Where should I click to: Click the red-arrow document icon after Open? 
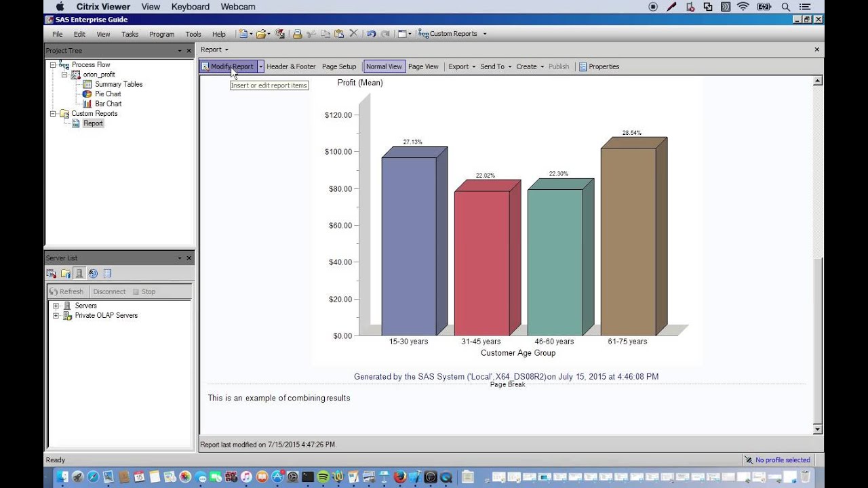(279, 34)
